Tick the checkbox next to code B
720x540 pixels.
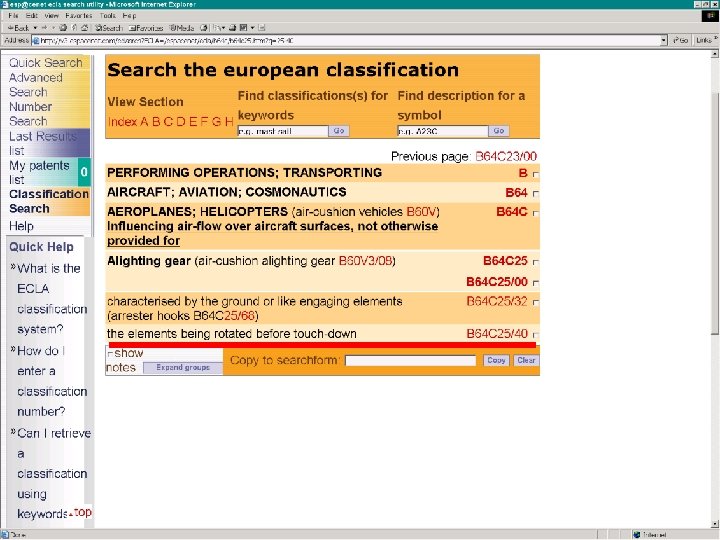tap(535, 174)
